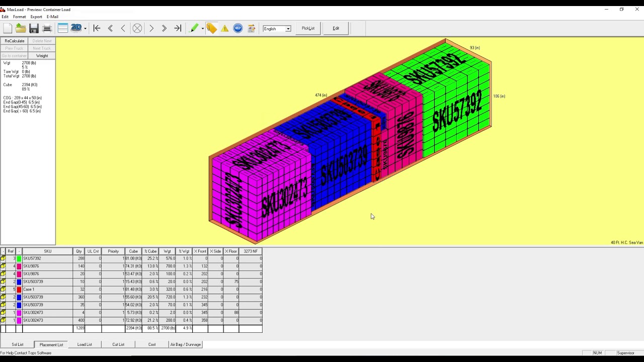This screenshot has height=362, width=644.
Task: Click the red color swatch for Case 1
Action: 19,290
